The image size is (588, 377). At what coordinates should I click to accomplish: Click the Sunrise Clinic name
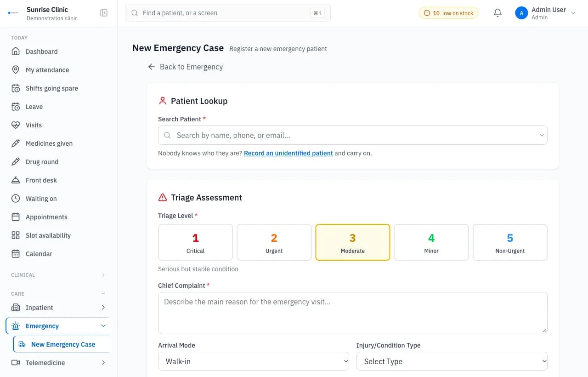tap(47, 9)
